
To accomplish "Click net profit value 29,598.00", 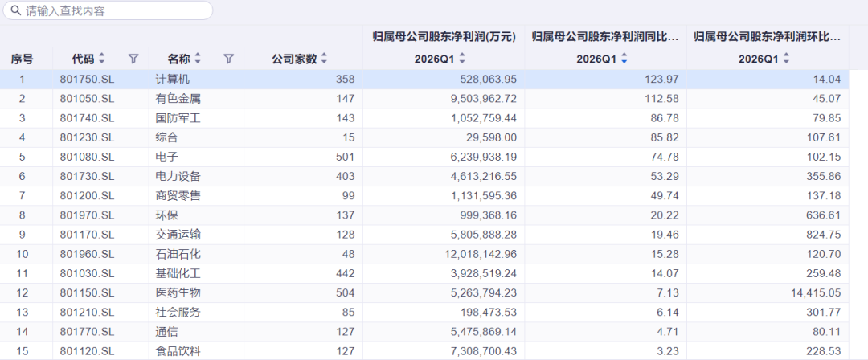I will [x=491, y=137].
